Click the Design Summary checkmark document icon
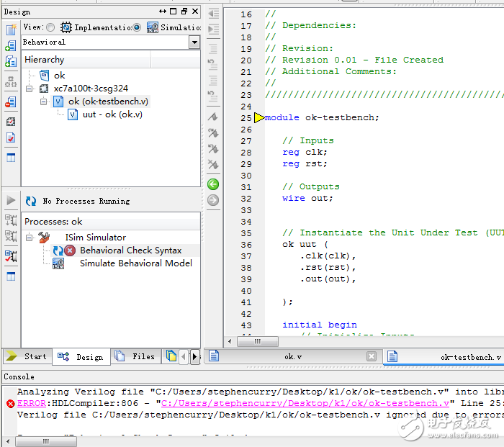This screenshot has height=447, width=504. [x=11, y=137]
